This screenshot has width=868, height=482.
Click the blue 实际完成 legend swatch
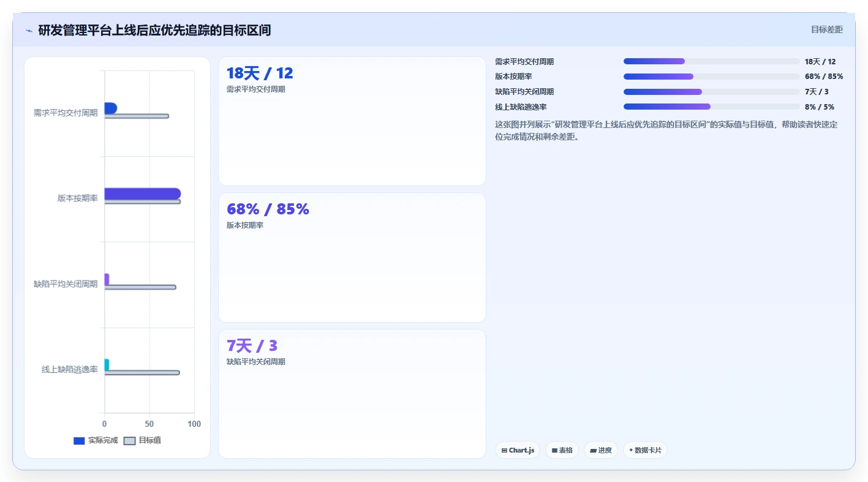[79, 441]
